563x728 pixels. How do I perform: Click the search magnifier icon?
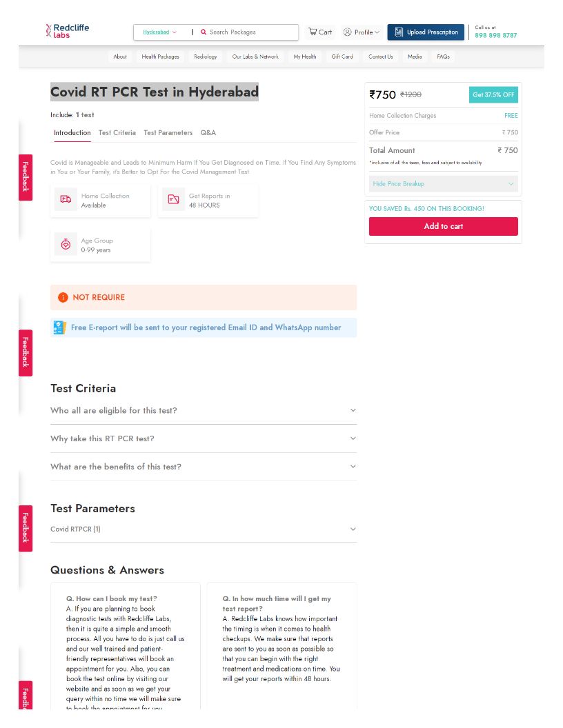click(204, 32)
